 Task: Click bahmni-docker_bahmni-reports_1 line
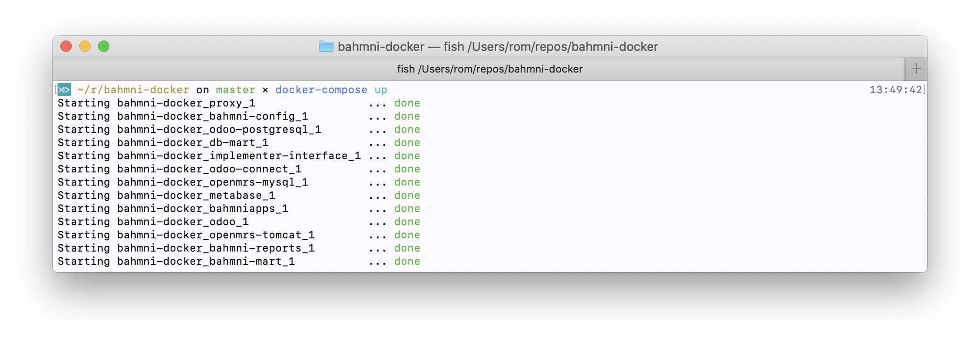coord(239,248)
